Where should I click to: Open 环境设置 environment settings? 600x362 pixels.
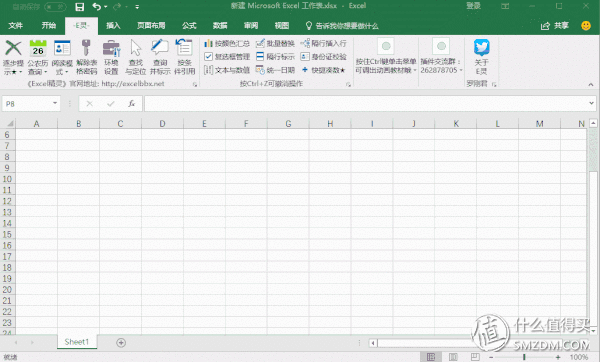click(111, 57)
